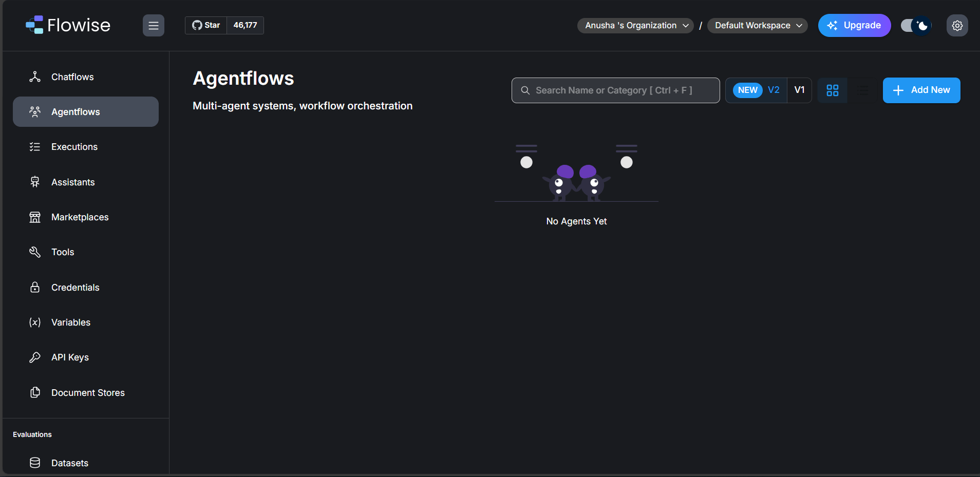980x477 pixels.
Task: Click the Add New button
Action: point(921,90)
